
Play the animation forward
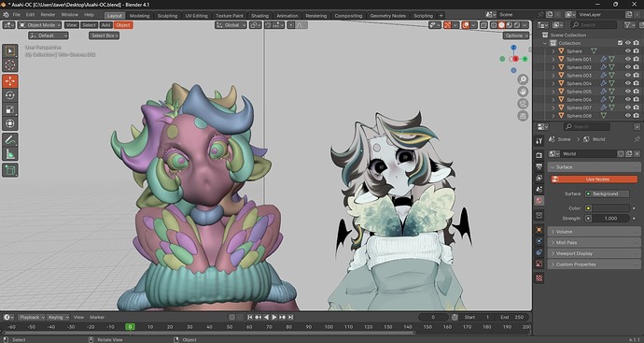[274, 317]
